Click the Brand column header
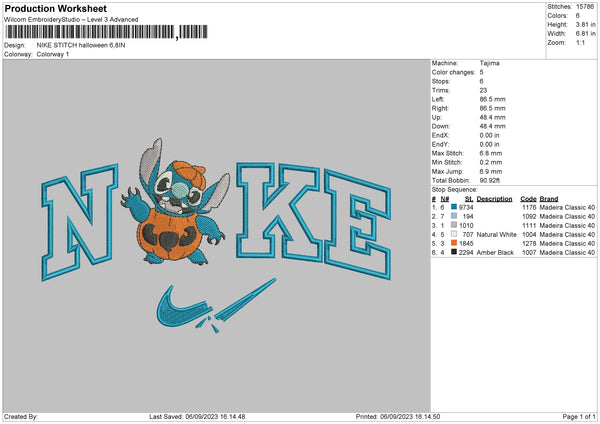 pos(549,199)
